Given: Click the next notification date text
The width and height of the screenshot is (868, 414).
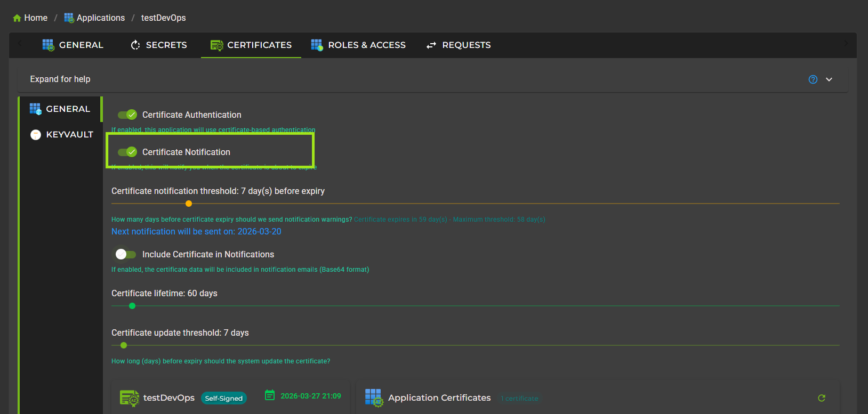Looking at the screenshot, I should pos(196,231).
